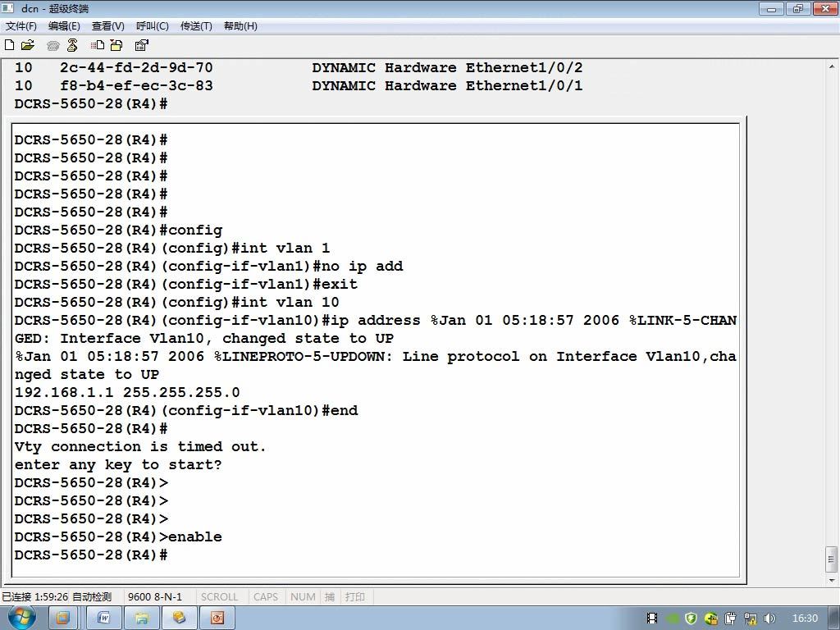Viewport: 840px width, 630px height.
Task: Restore down the dcn HyperTerminal window
Action: click(x=798, y=8)
